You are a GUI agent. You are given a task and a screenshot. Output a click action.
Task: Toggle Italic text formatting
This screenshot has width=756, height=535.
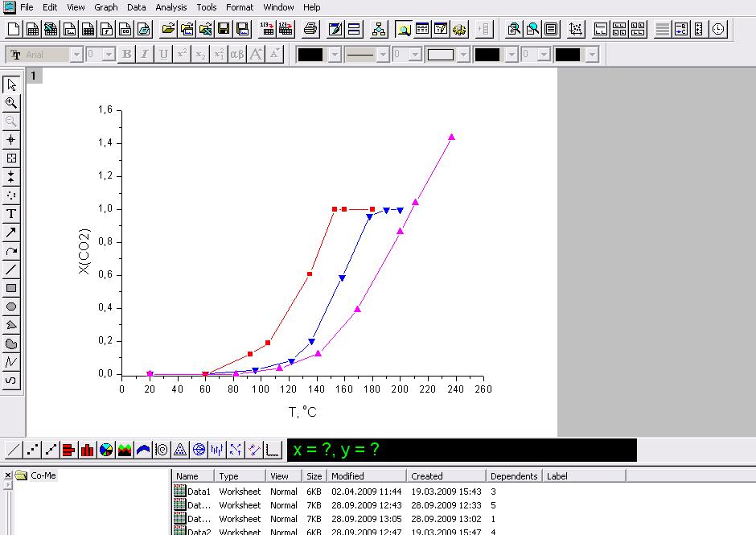tap(145, 55)
